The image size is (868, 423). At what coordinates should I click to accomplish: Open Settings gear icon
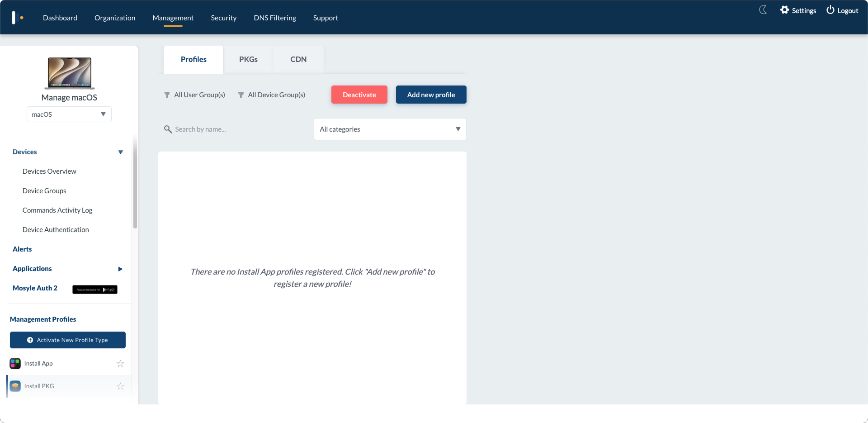tap(784, 10)
